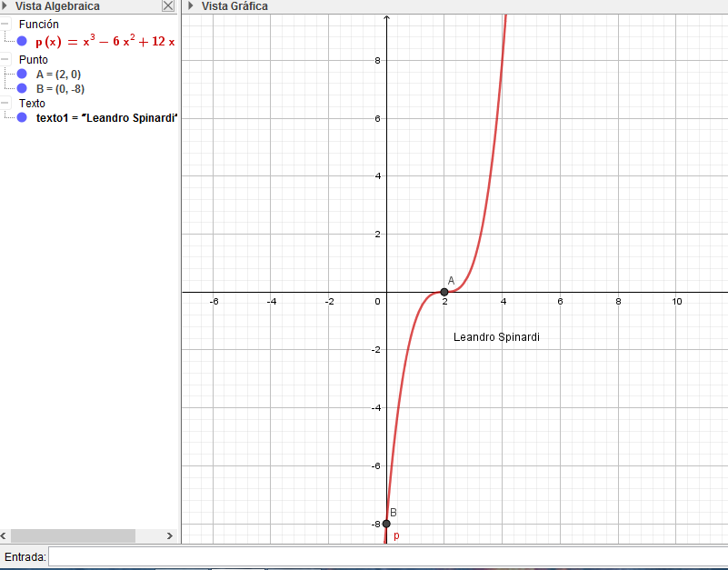Click the Función category label

click(x=38, y=25)
